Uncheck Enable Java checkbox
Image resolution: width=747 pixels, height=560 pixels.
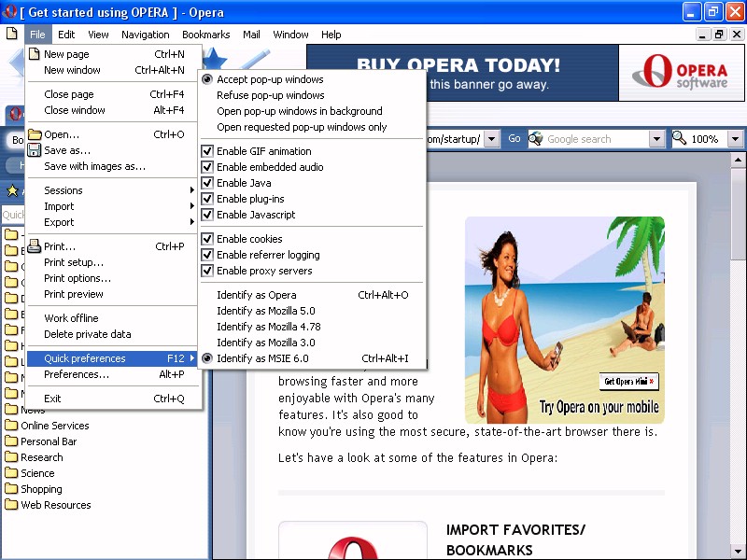[206, 183]
